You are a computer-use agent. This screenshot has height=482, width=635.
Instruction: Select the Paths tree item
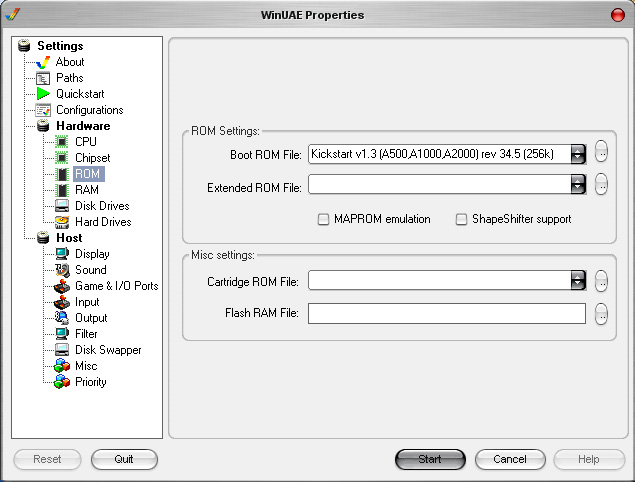[70, 78]
